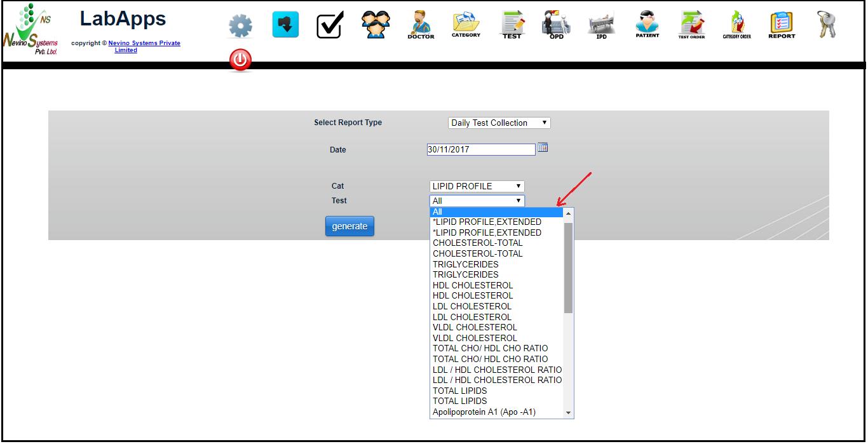The height and width of the screenshot is (444, 868).
Task: Expand the Select Report Type dropdown
Action: pyautogui.click(x=499, y=123)
